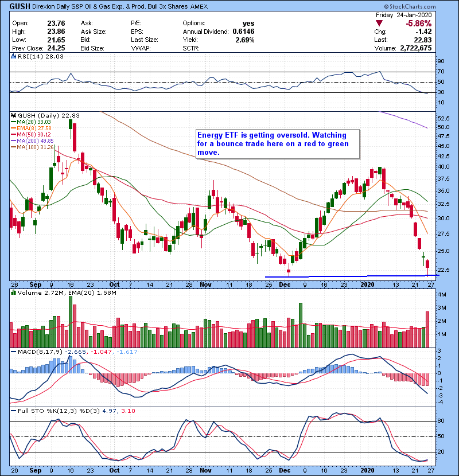Click the 4M volume axis label
This screenshot has height=476, width=459.
coord(442,294)
